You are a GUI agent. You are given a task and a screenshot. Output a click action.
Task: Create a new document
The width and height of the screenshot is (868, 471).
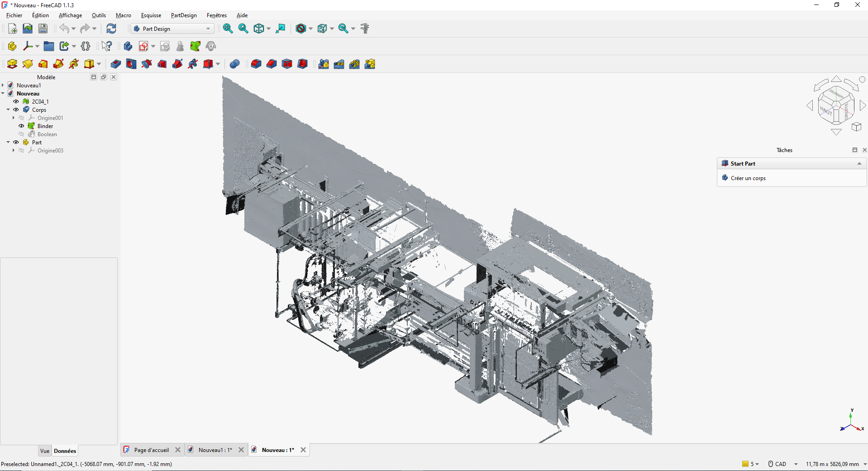[x=13, y=29]
